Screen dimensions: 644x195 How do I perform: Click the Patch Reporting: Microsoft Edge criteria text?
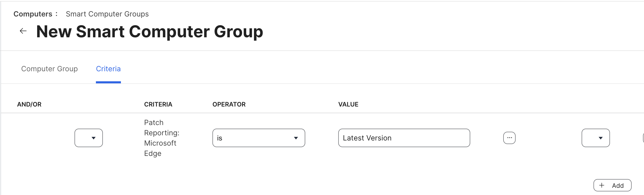pyautogui.click(x=162, y=138)
